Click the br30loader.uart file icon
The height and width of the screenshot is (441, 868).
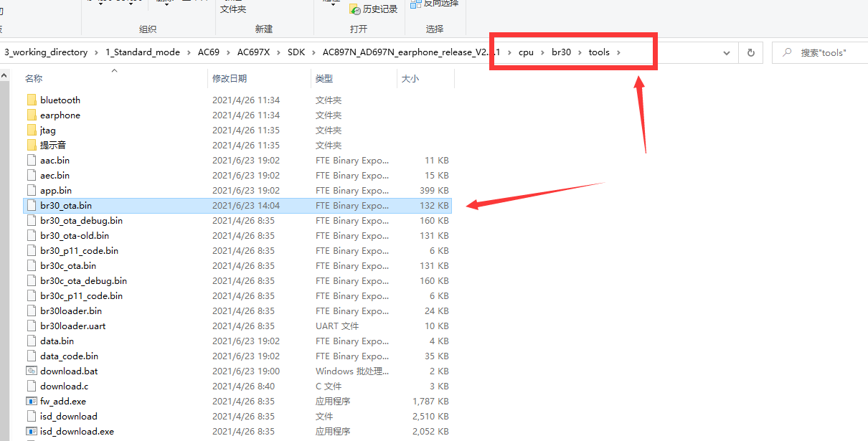point(31,326)
